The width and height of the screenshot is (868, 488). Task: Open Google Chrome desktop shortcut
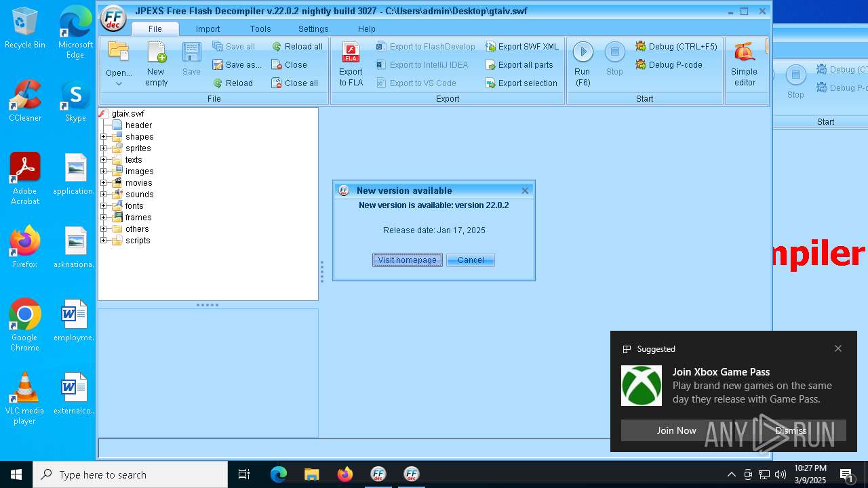[x=24, y=325]
